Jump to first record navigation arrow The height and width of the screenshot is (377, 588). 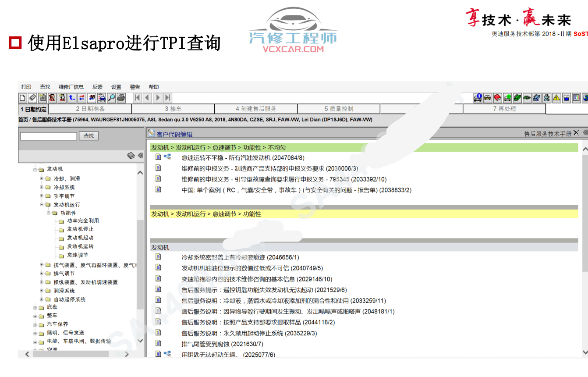click(137, 98)
